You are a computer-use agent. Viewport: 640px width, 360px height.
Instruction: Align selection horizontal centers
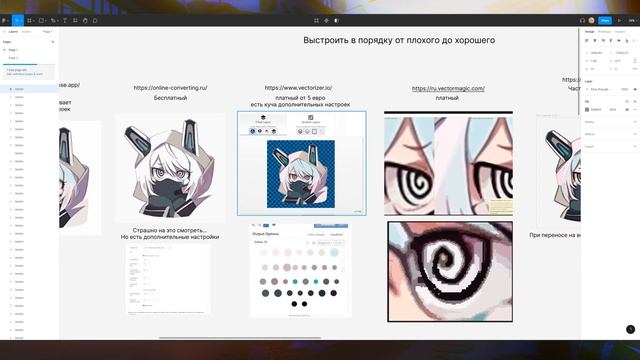coord(595,40)
